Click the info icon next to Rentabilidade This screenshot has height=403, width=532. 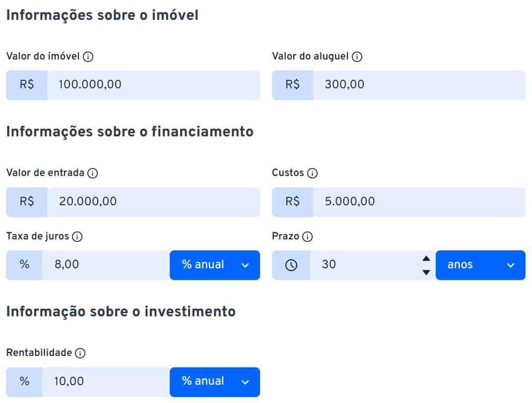(x=79, y=353)
